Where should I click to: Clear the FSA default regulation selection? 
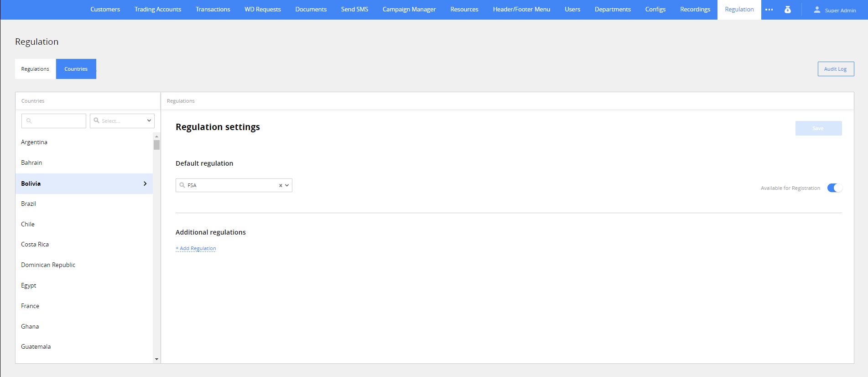point(281,185)
